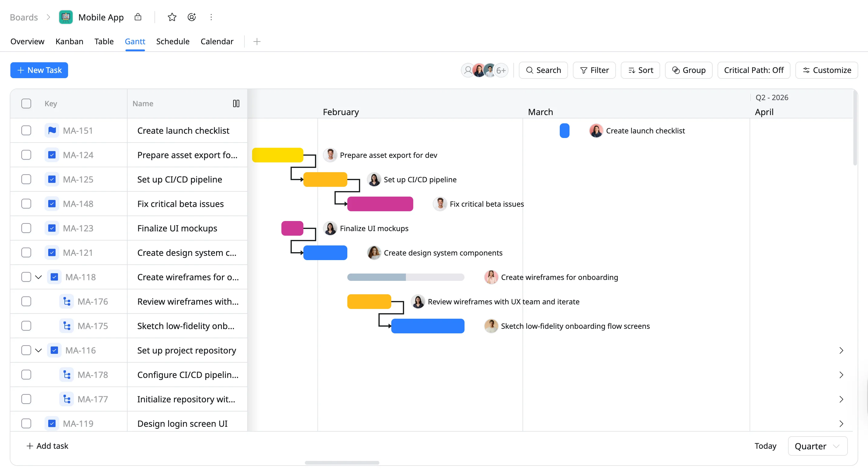Click the subtask icon for MA-178

pyautogui.click(x=67, y=375)
